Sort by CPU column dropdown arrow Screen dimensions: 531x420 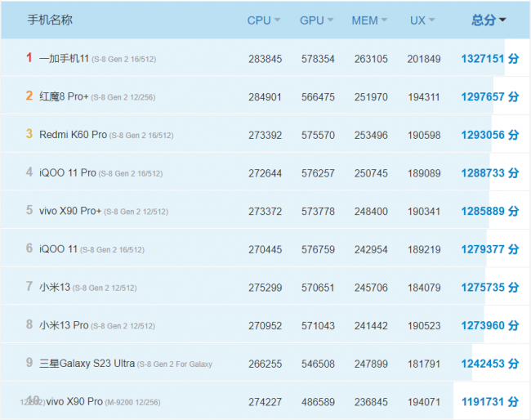click(278, 20)
